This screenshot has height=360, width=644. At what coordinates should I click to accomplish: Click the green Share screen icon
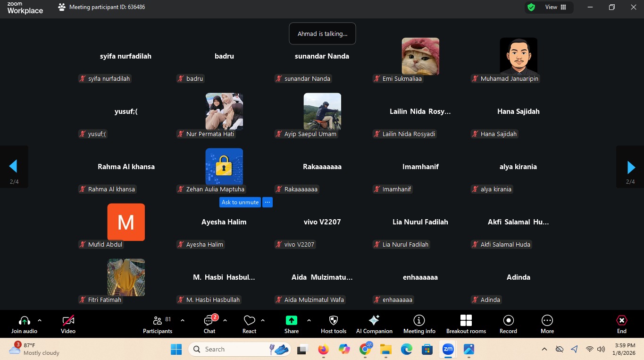click(292, 320)
